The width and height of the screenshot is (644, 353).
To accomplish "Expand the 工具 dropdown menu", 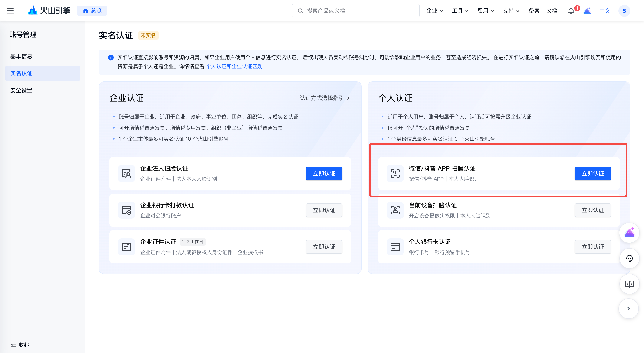I will click(x=460, y=10).
